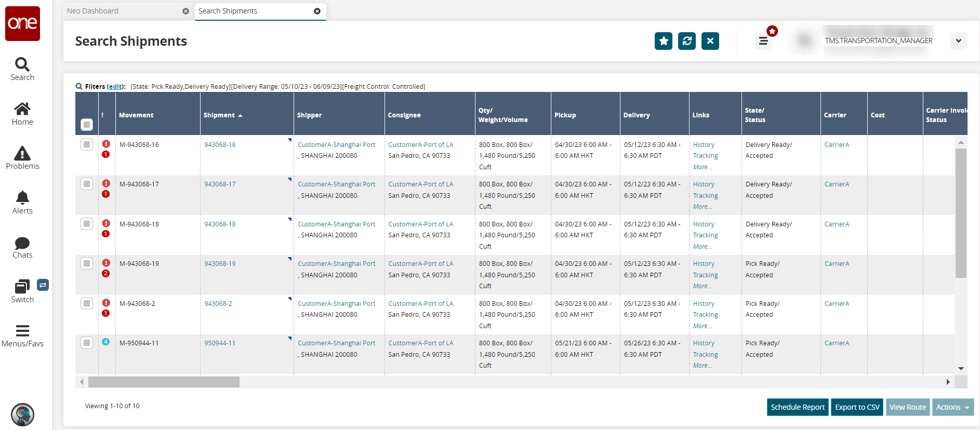Click the ONE logo icon
The width and height of the screenshot is (980, 430).
click(22, 23)
